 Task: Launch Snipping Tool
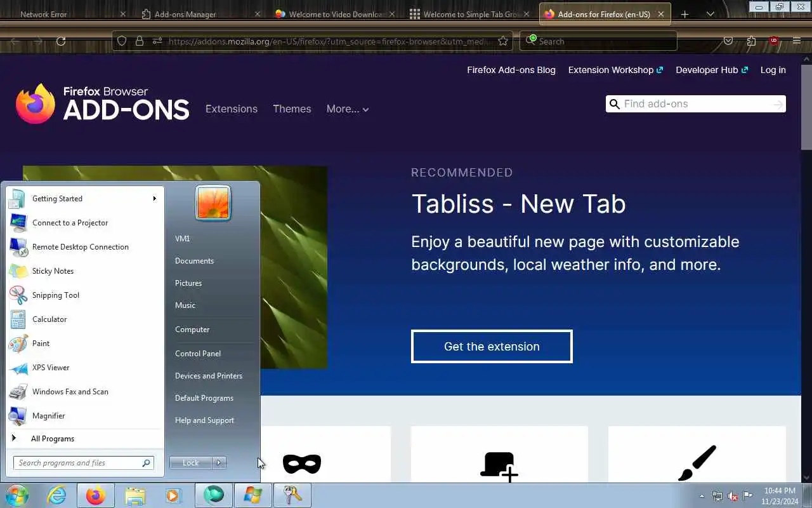[85, 295]
